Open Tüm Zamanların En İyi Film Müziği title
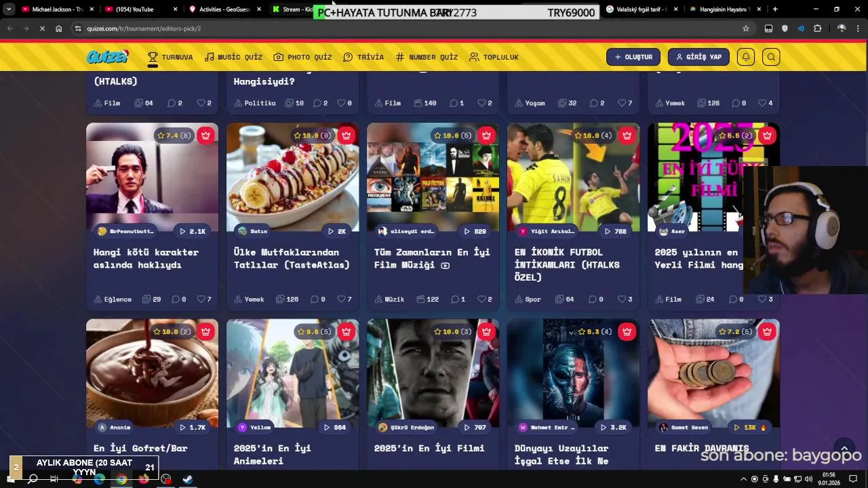The image size is (868, 488). click(x=432, y=258)
